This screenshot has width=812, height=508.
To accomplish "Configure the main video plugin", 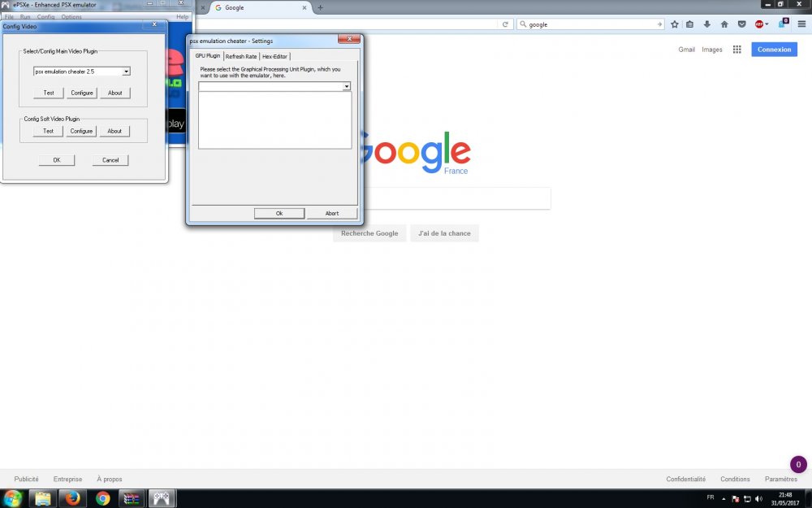I will tap(82, 93).
